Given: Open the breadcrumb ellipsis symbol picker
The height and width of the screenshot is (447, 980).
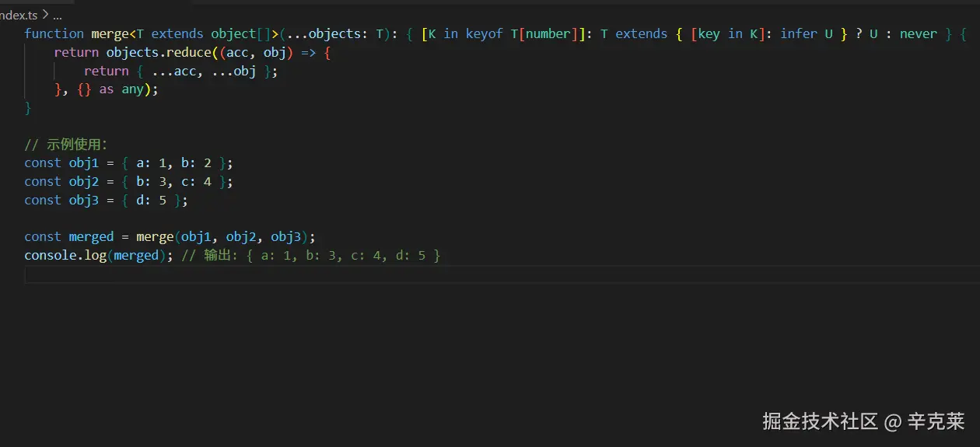Looking at the screenshot, I should (x=57, y=15).
